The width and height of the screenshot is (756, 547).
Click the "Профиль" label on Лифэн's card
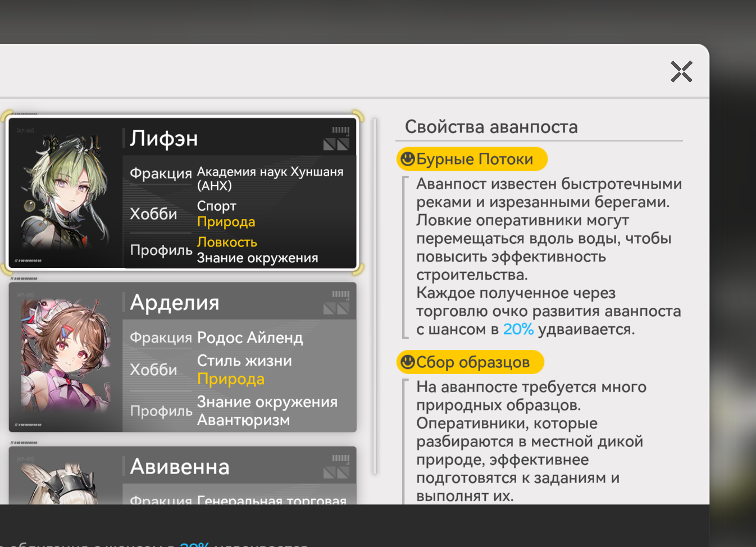click(x=161, y=250)
